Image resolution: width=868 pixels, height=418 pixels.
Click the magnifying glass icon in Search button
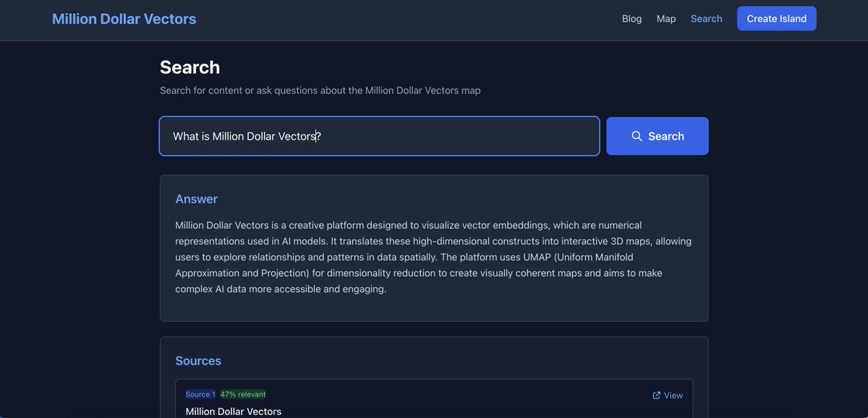637,136
